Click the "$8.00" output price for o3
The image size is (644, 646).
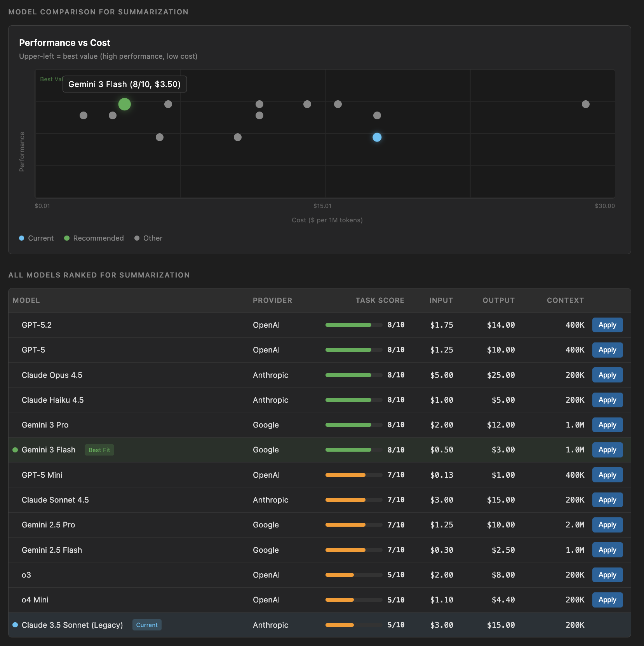pos(503,575)
